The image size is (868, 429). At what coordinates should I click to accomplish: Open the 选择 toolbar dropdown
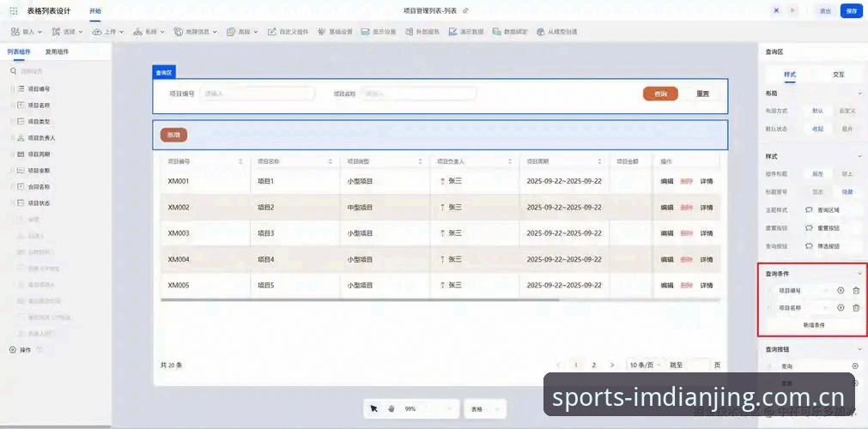coord(68,32)
